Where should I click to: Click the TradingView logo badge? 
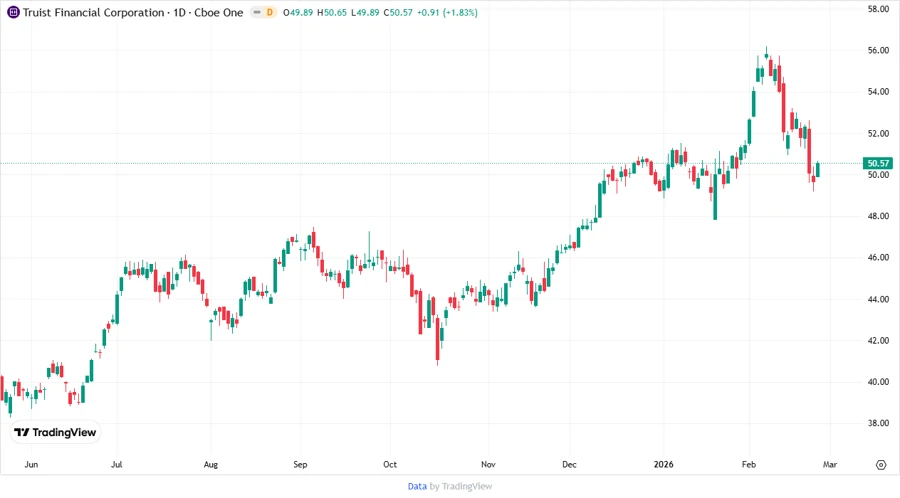[56, 433]
